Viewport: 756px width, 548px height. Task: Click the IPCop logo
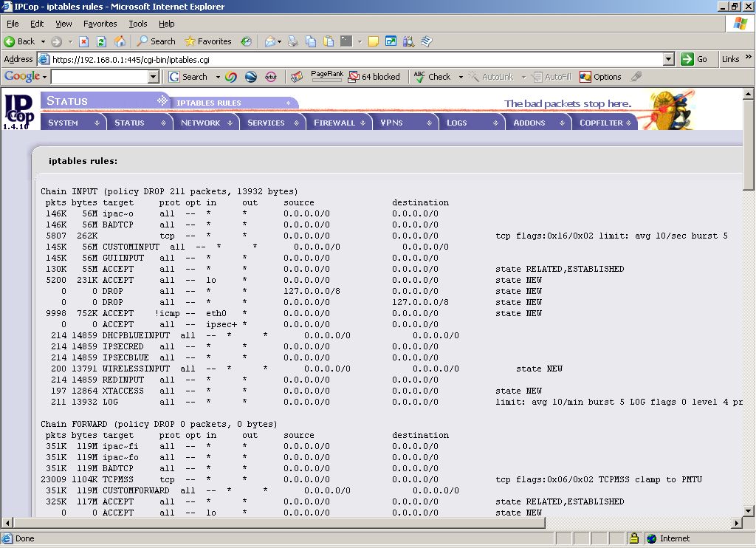tap(18, 112)
